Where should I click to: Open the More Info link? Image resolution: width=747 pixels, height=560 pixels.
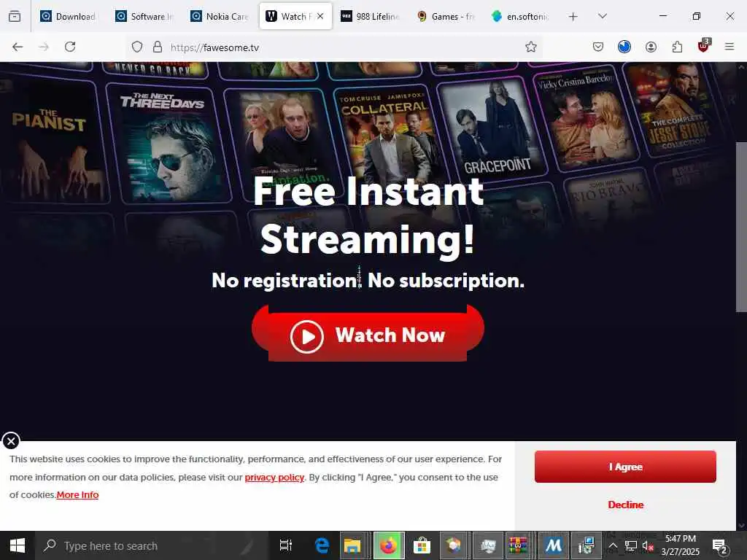(77, 495)
